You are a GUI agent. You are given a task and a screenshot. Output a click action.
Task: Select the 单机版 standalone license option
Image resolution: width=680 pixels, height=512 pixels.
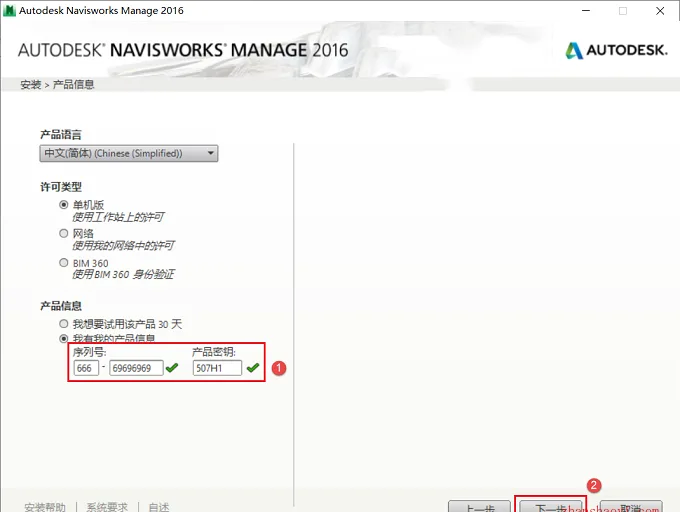tap(64, 205)
